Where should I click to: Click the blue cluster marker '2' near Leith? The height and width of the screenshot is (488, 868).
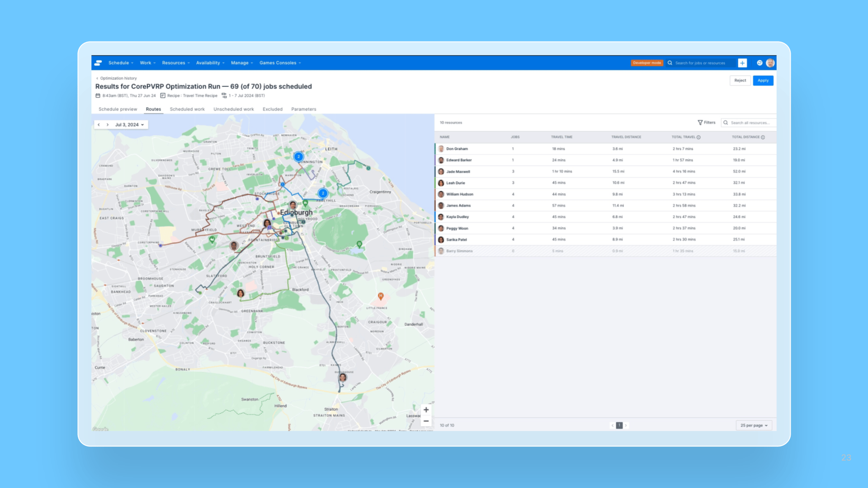coord(298,157)
